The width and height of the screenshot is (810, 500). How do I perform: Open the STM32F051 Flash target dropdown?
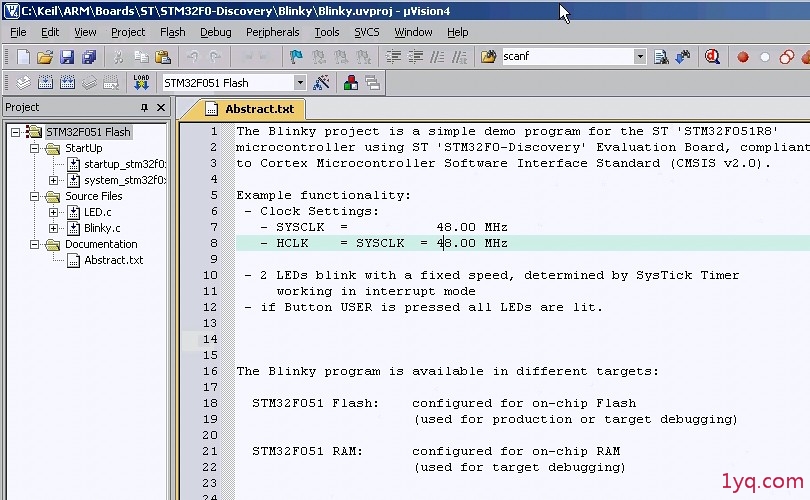click(300, 83)
